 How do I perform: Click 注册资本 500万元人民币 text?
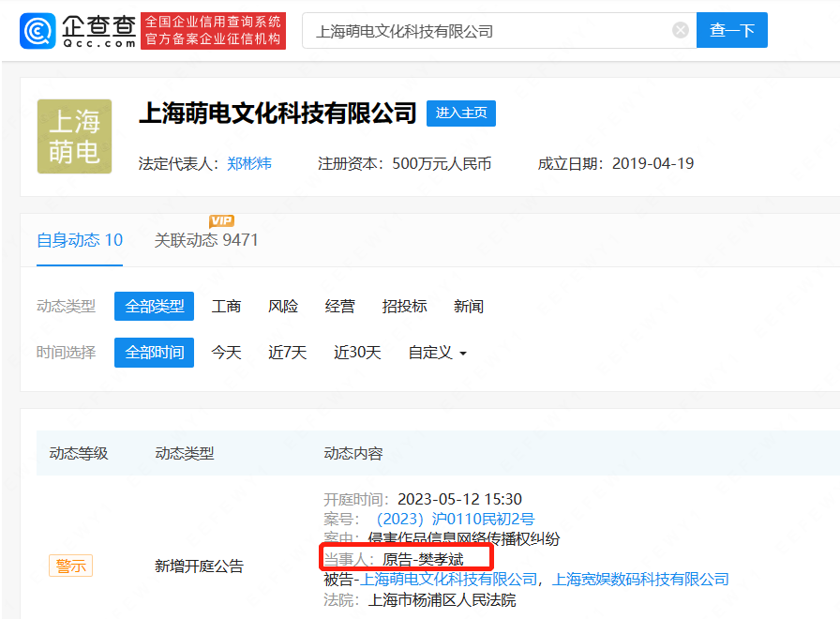pos(404,163)
